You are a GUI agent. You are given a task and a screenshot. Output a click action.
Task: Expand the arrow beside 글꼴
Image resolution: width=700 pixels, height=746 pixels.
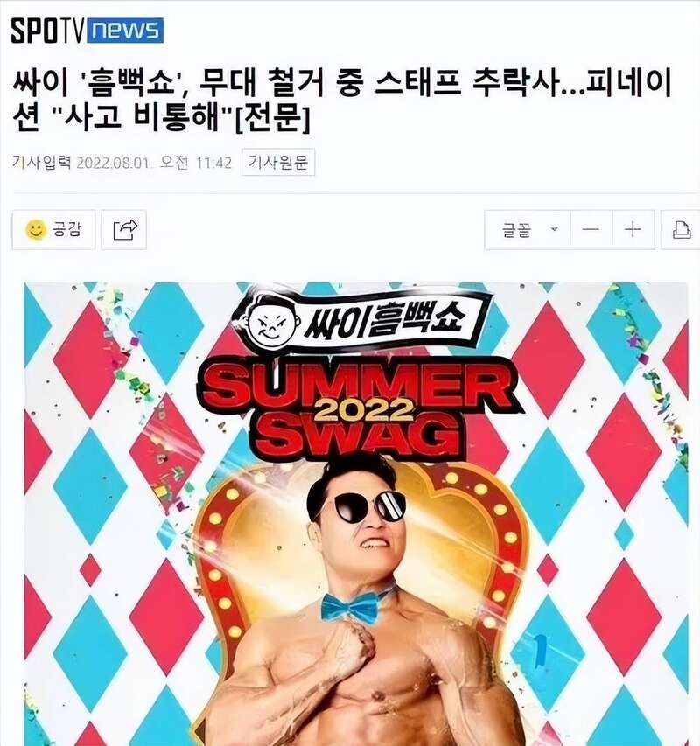point(554,229)
